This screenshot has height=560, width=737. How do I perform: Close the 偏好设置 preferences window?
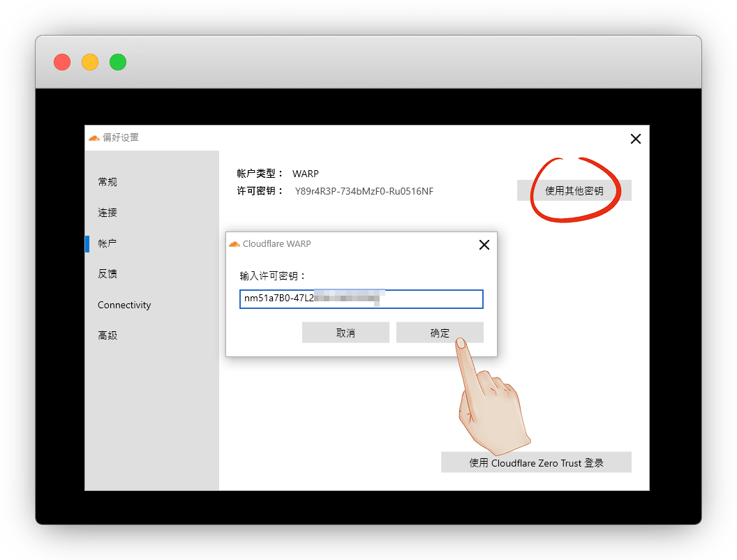point(636,139)
